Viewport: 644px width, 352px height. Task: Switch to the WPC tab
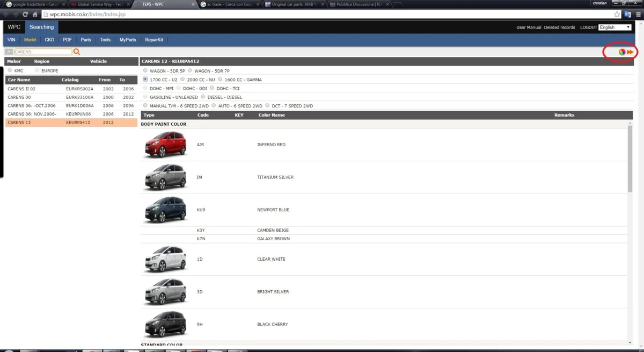(x=14, y=27)
